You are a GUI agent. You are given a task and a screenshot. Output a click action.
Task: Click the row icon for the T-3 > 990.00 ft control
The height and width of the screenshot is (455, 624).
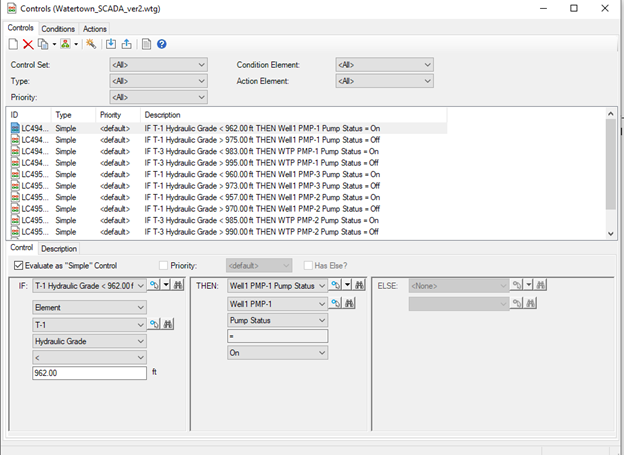click(15, 232)
